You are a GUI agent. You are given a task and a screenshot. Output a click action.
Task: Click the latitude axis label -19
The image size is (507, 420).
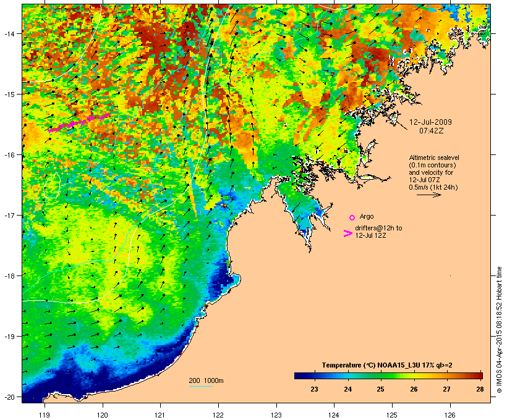(9, 337)
